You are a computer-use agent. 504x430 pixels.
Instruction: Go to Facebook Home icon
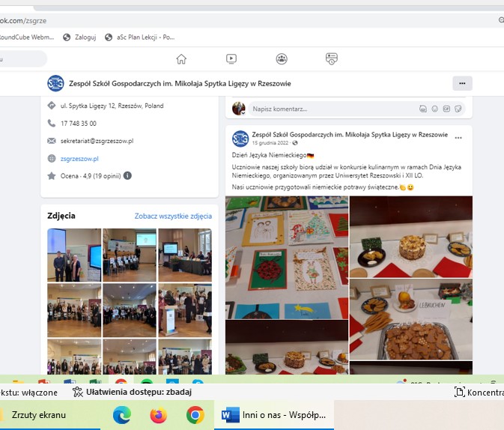181,59
